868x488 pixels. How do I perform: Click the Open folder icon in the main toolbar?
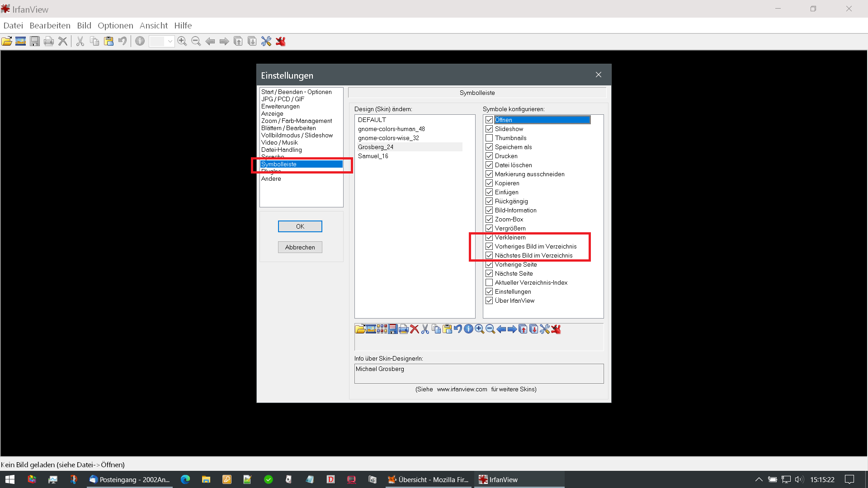tap(7, 42)
